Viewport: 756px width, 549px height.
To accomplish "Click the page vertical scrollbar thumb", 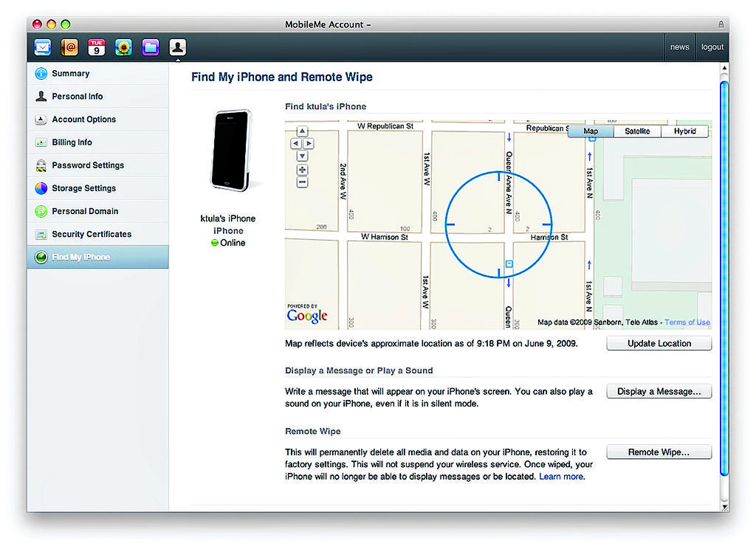I will pyautogui.click(x=724, y=279).
